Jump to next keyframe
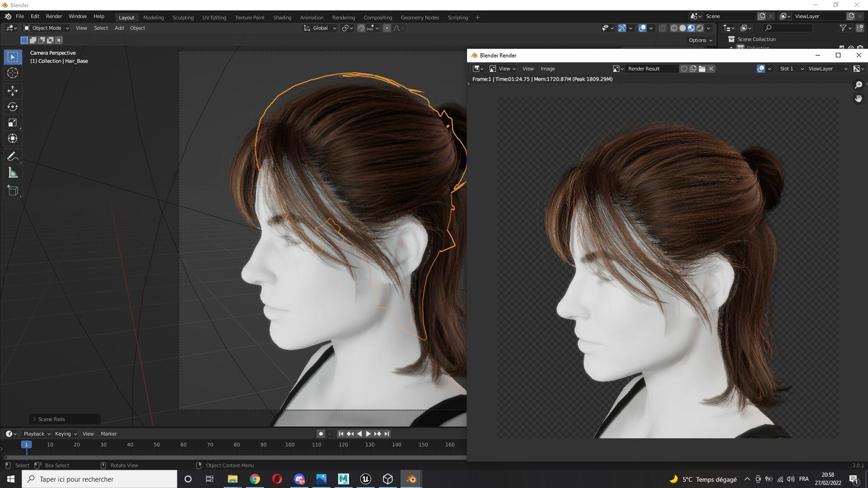 point(378,434)
